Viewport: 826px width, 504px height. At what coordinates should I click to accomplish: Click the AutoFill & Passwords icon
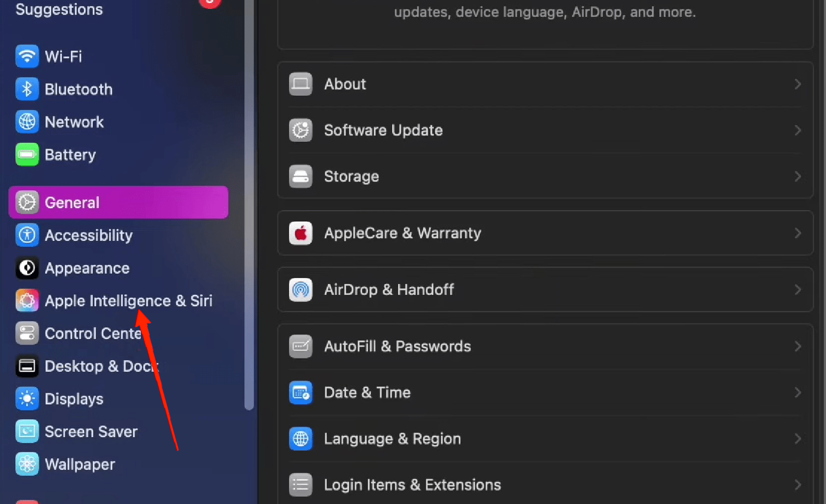pyautogui.click(x=300, y=346)
